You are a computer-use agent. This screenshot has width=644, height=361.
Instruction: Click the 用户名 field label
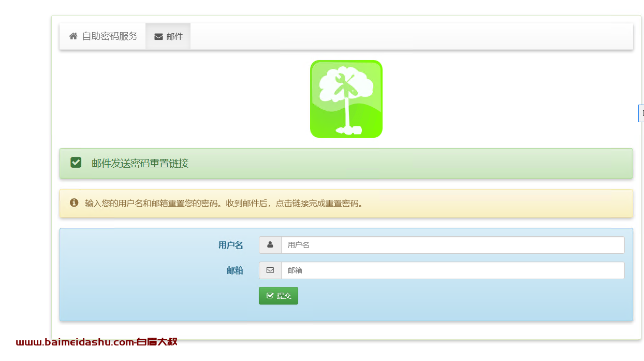point(231,245)
